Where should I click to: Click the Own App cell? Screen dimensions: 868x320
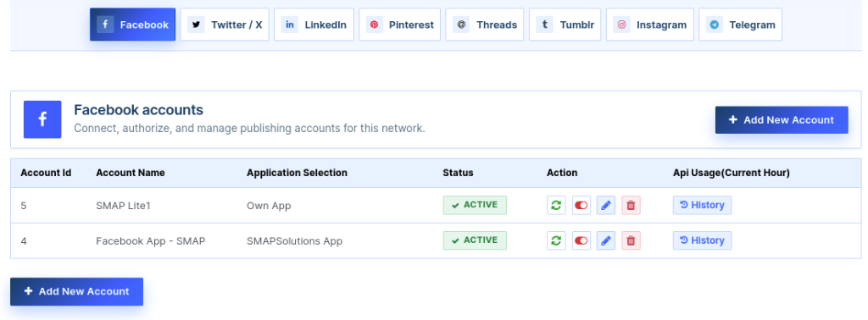(269, 206)
